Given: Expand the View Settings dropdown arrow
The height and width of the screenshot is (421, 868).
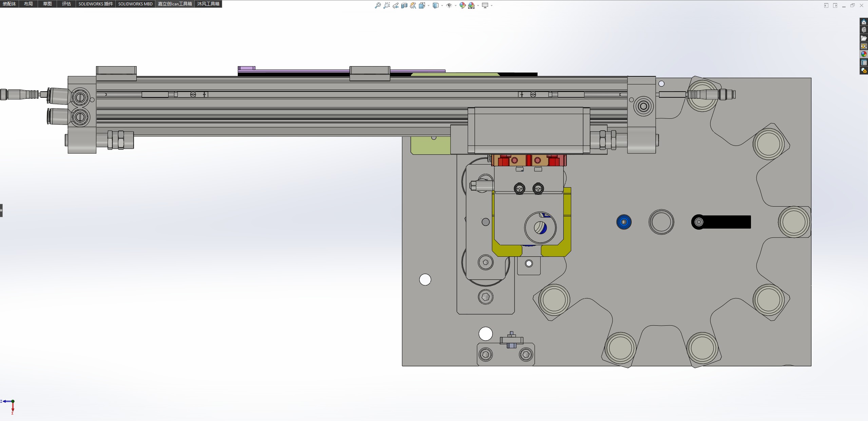Looking at the screenshot, I should [x=491, y=5].
